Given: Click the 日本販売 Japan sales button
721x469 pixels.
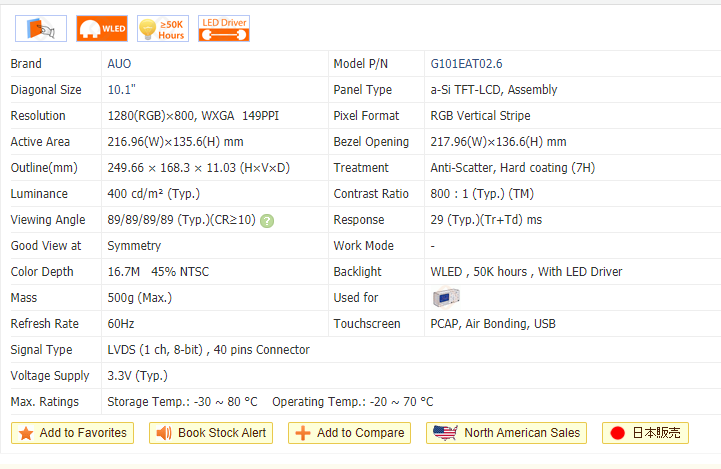Looking at the screenshot, I should (645, 433).
